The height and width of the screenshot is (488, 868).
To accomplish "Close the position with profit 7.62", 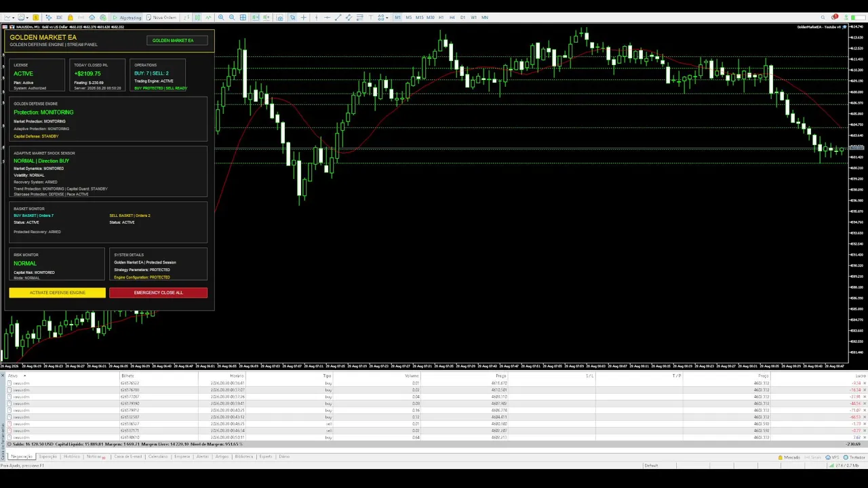I will (x=863, y=437).
